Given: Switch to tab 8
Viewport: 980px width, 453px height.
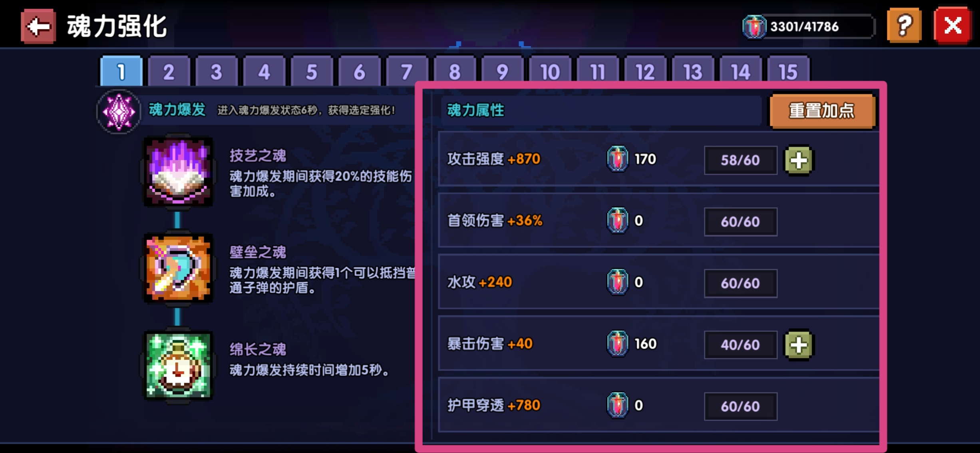Looking at the screenshot, I should point(455,71).
